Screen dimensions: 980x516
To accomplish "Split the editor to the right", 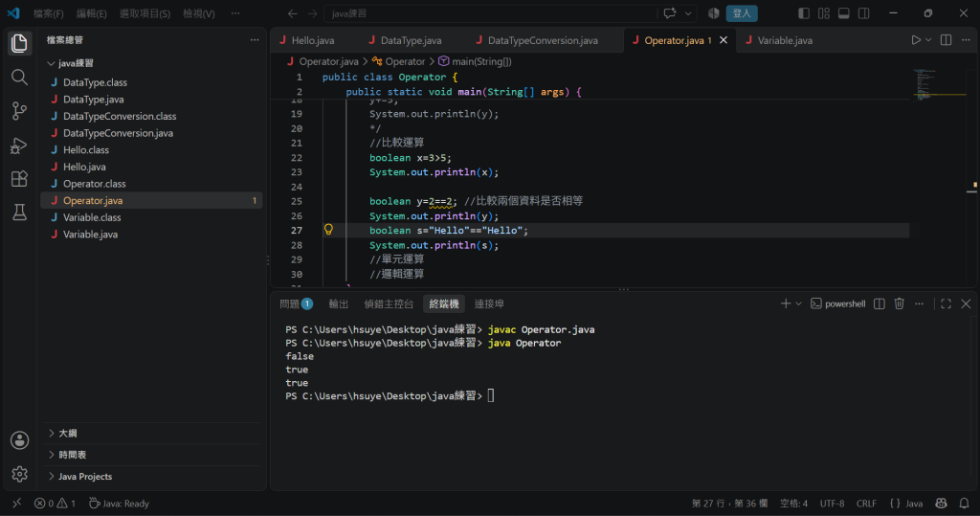I will pyautogui.click(x=946, y=40).
